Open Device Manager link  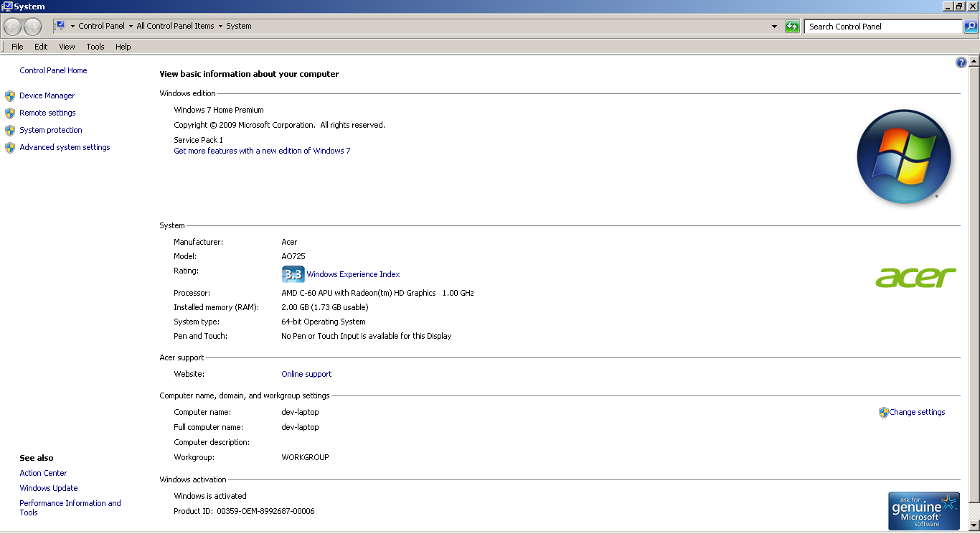47,95
